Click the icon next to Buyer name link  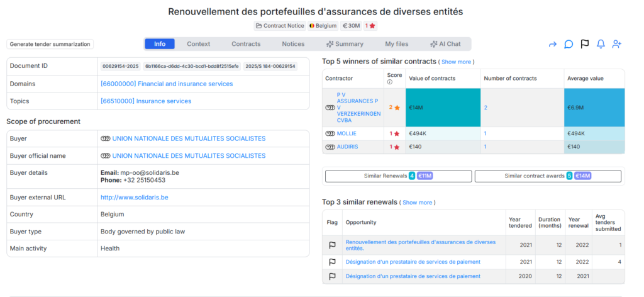pos(106,139)
